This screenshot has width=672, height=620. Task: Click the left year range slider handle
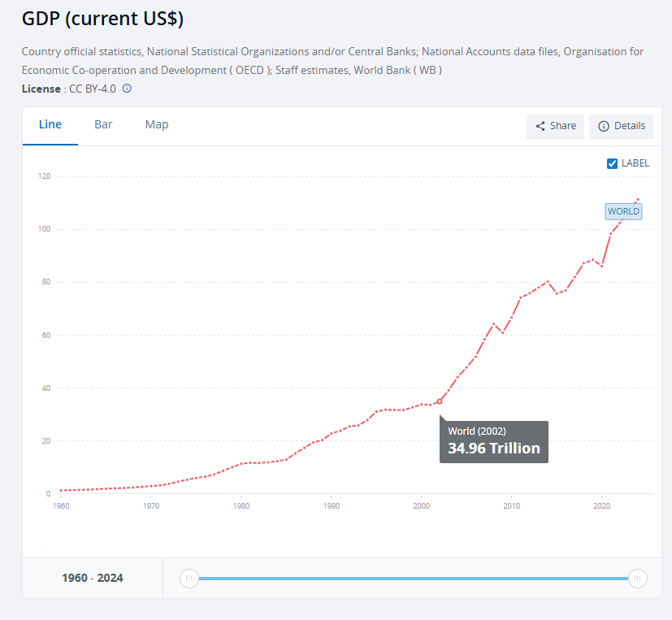189,579
